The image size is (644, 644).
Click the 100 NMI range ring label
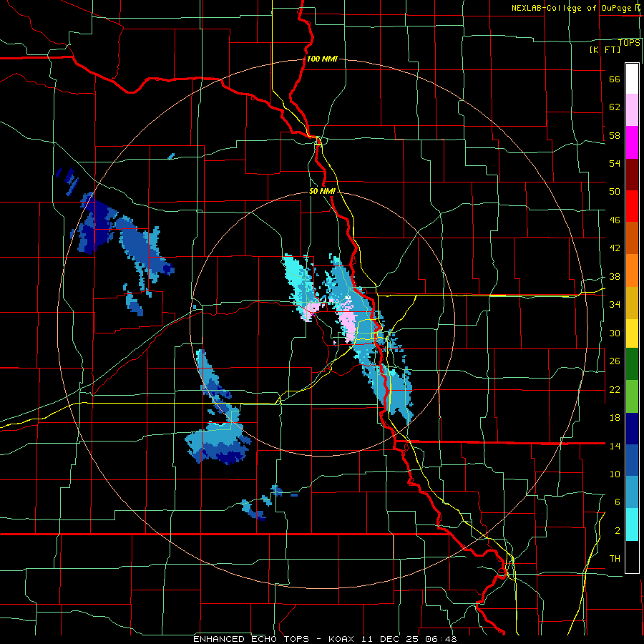tap(322, 59)
